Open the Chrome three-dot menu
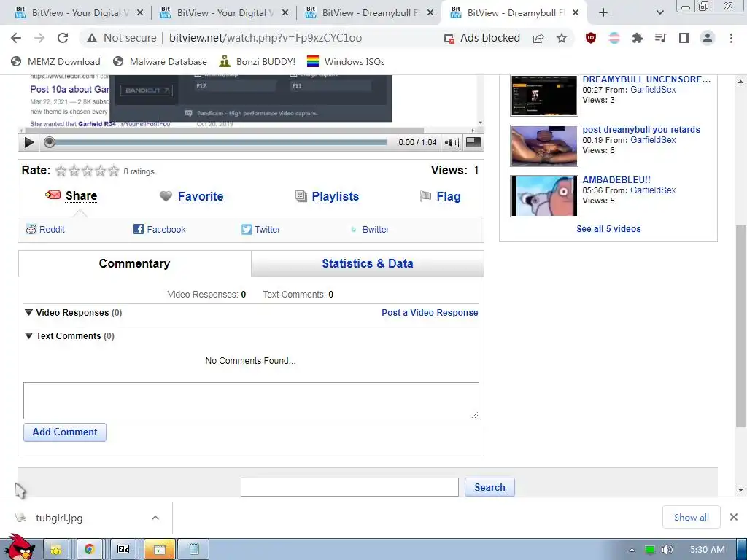This screenshot has width=747, height=560. tap(731, 38)
